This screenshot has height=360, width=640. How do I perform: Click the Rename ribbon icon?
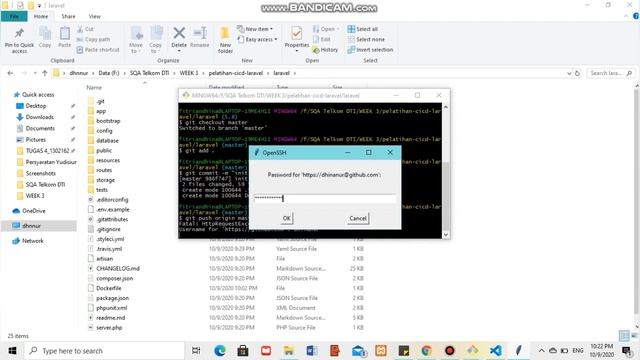[200, 38]
